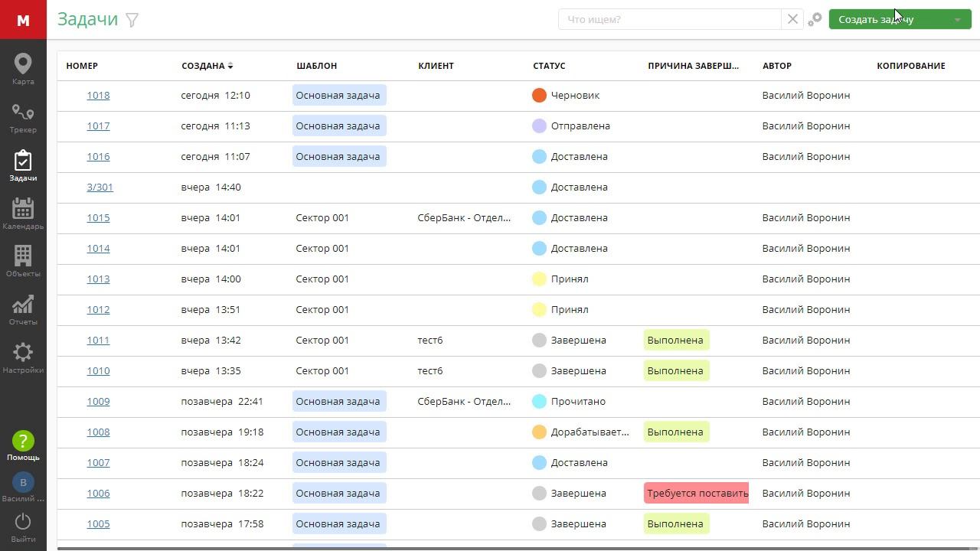This screenshot has width=980, height=551.
Task: Click the red M logo icon
Action: coord(23,19)
